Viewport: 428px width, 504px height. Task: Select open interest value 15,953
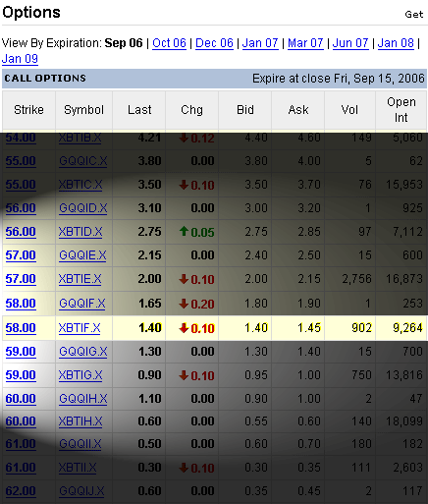click(404, 185)
